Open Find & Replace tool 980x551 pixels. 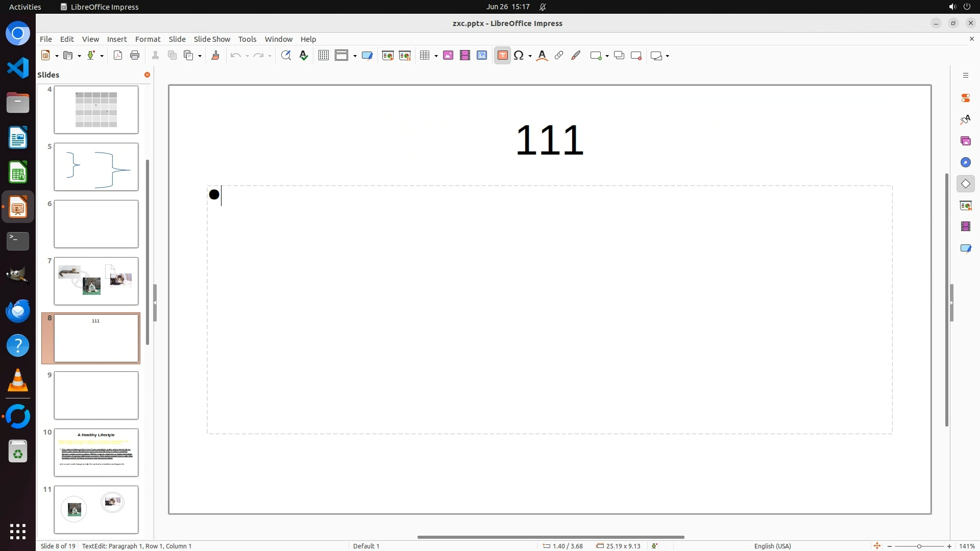(286, 56)
